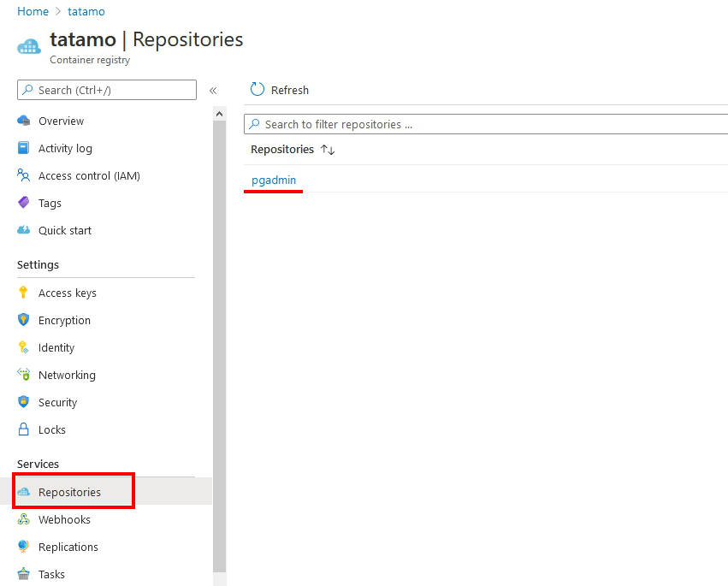Open the Overview menu item
This screenshot has width=728, height=586.
click(62, 121)
